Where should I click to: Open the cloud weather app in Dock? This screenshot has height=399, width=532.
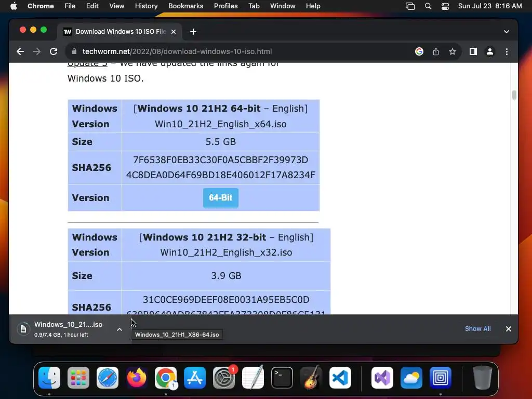click(411, 378)
